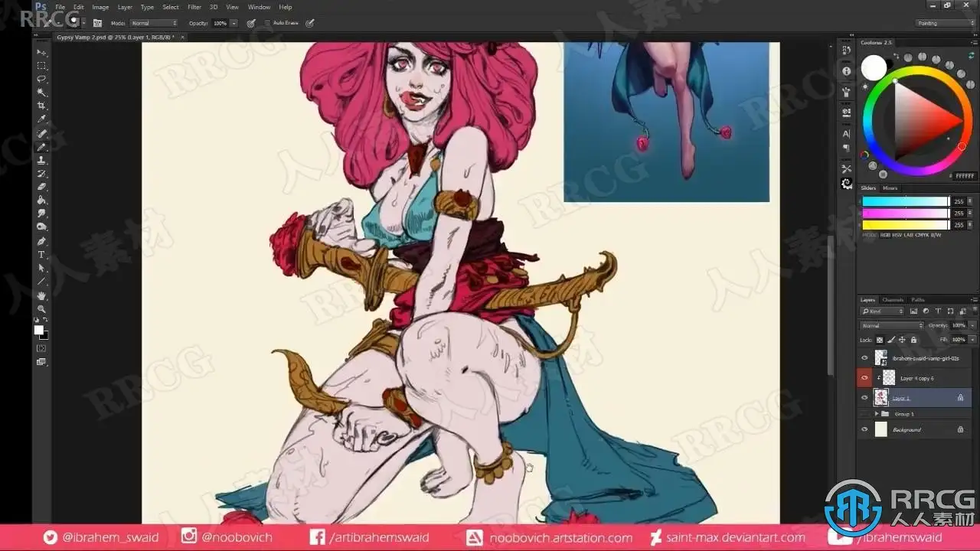Enable the Auto Erase checkbox
This screenshot has height=551, width=980.
coord(267,23)
